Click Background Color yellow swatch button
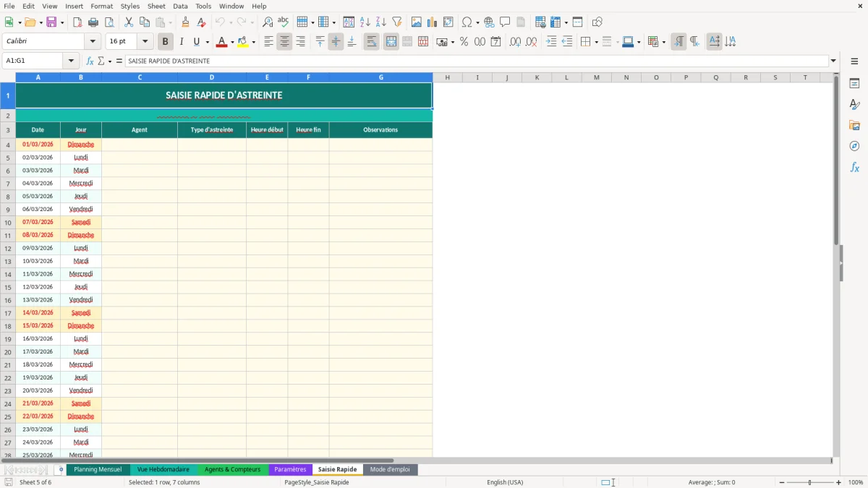868x488 pixels. pyautogui.click(x=242, y=42)
